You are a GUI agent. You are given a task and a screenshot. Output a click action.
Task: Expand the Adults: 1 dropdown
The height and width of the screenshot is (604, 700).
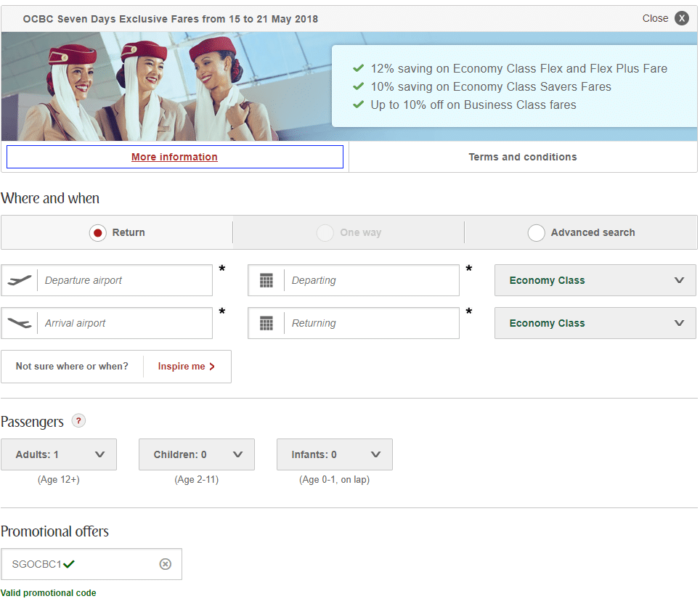(x=59, y=454)
